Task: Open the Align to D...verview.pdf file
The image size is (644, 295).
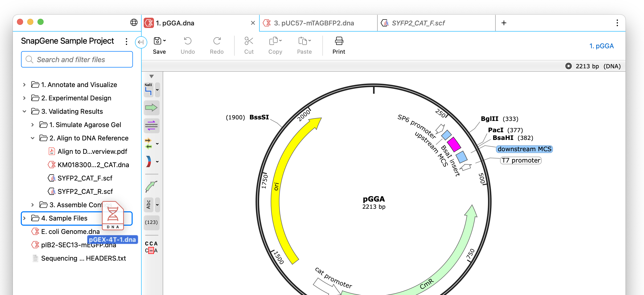Action: (x=88, y=151)
